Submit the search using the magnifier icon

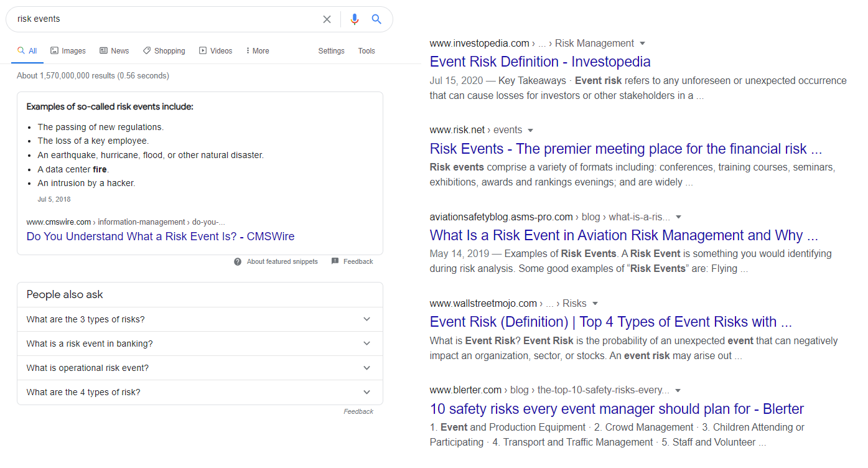(x=376, y=19)
